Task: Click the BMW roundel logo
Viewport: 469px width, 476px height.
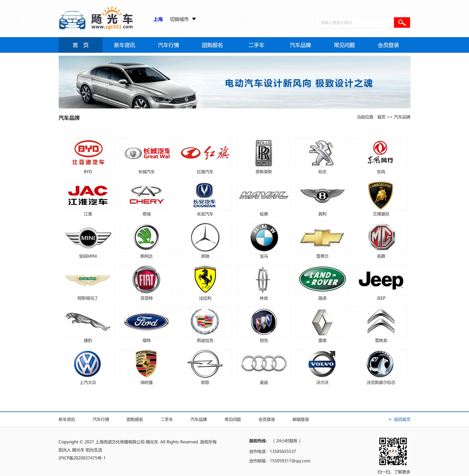Action: pyautogui.click(x=264, y=237)
